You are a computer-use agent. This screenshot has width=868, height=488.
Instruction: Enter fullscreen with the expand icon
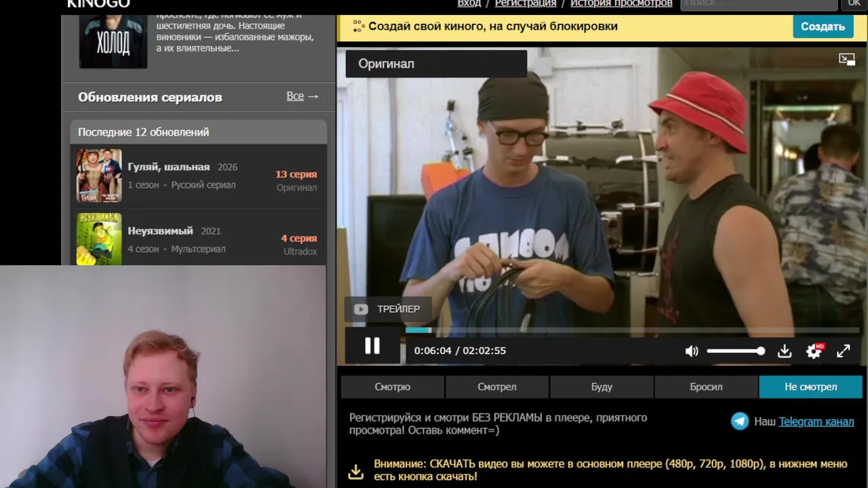tap(843, 351)
